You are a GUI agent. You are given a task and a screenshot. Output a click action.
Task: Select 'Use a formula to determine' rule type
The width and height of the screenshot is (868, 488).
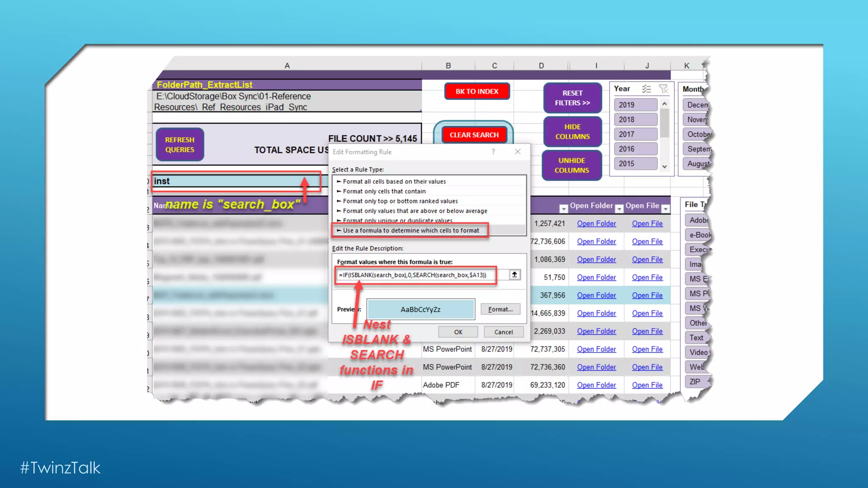410,230
